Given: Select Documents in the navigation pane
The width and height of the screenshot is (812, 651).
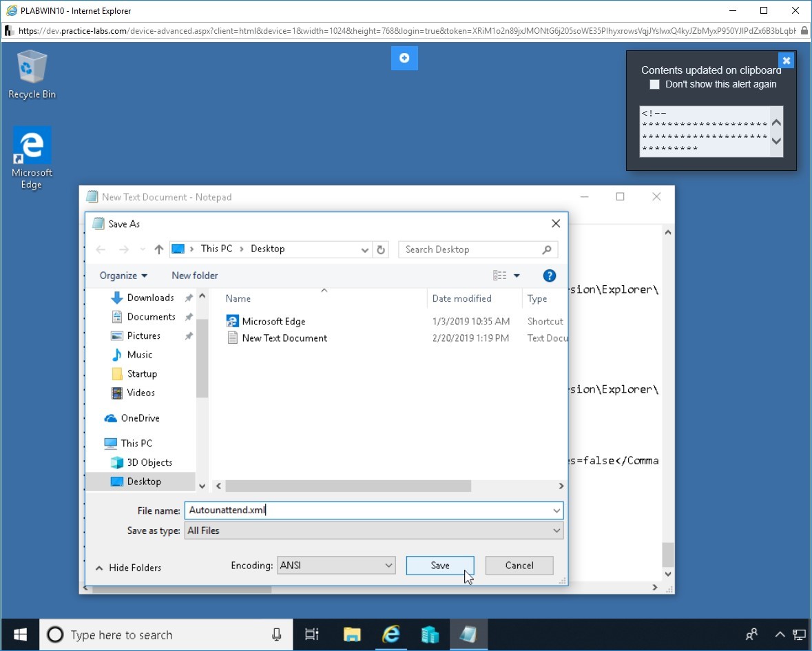Looking at the screenshot, I should [152, 317].
